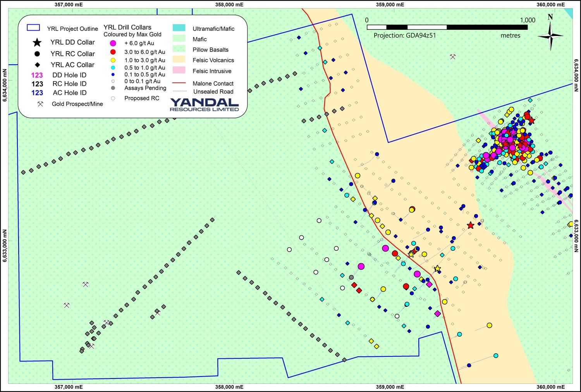
Task: Click the magenta +6.0 g/t Au legend circle
Action: click(x=113, y=43)
